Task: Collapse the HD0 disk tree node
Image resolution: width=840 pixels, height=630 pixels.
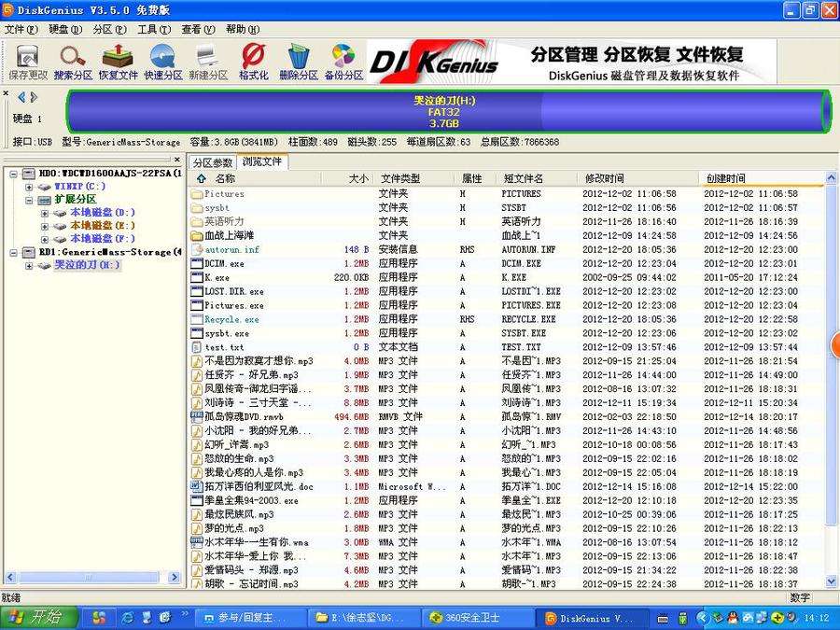Action: (x=14, y=175)
